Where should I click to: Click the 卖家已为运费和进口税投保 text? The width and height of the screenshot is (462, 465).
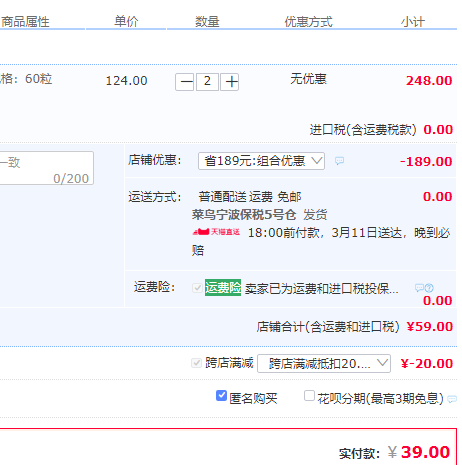click(x=321, y=288)
